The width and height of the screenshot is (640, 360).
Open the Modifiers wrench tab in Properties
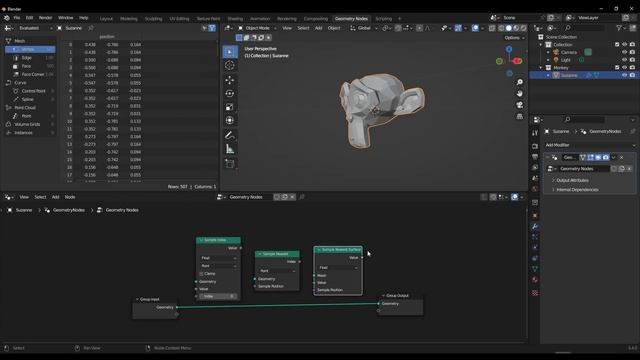tap(535, 226)
